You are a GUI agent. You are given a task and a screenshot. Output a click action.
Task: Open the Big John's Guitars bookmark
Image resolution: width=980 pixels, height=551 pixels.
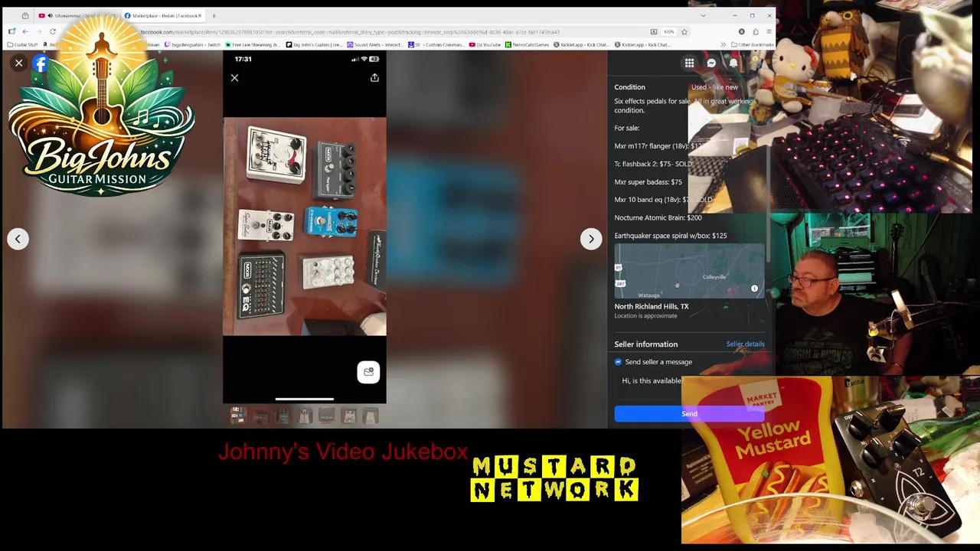pyautogui.click(x=314, y=44)
